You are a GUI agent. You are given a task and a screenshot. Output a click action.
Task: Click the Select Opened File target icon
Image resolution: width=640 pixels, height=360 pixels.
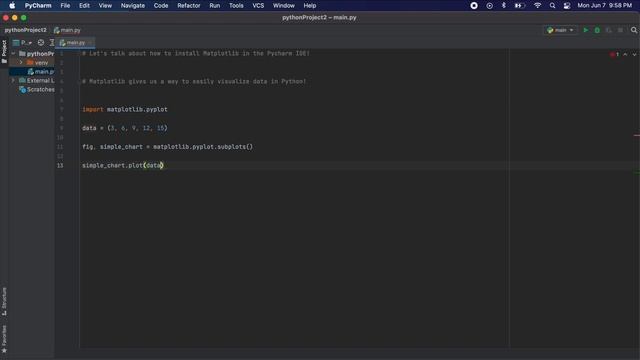(41, 42)
